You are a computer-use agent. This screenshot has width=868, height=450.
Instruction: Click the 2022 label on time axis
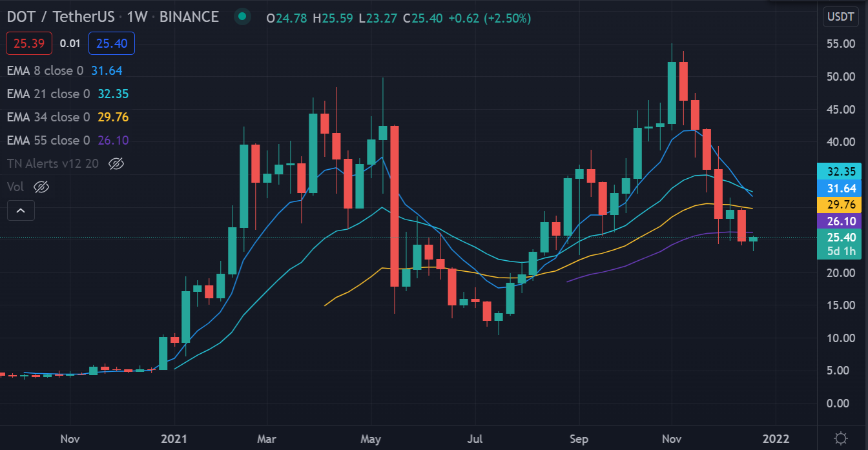(x=776, y=439)
